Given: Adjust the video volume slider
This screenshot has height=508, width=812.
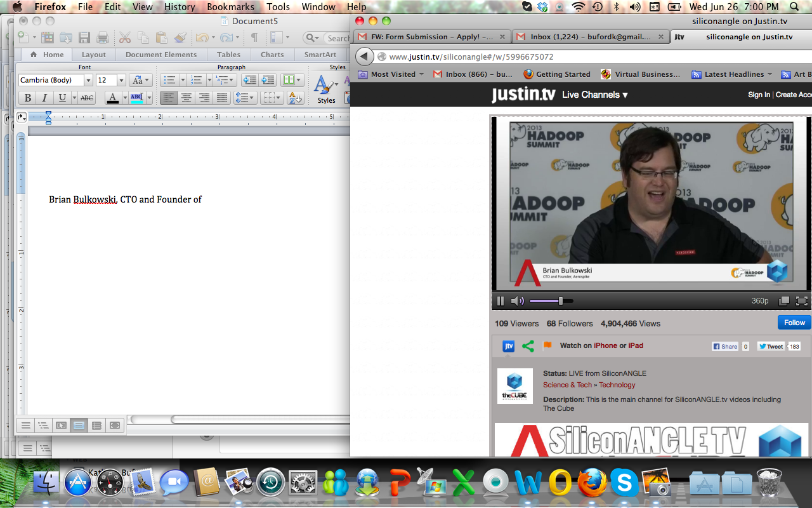Looking at the screenshot, I should [551, 301].
